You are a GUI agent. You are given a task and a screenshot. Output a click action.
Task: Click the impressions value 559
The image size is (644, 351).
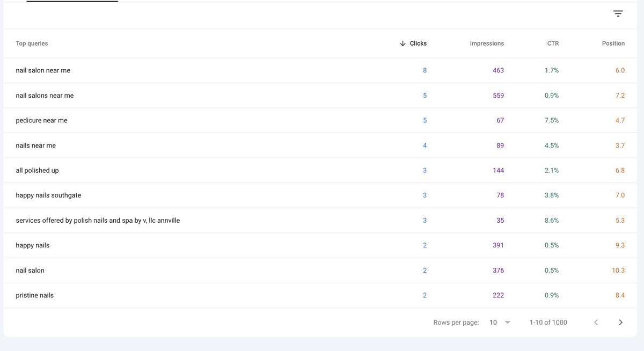coord(498,96)
